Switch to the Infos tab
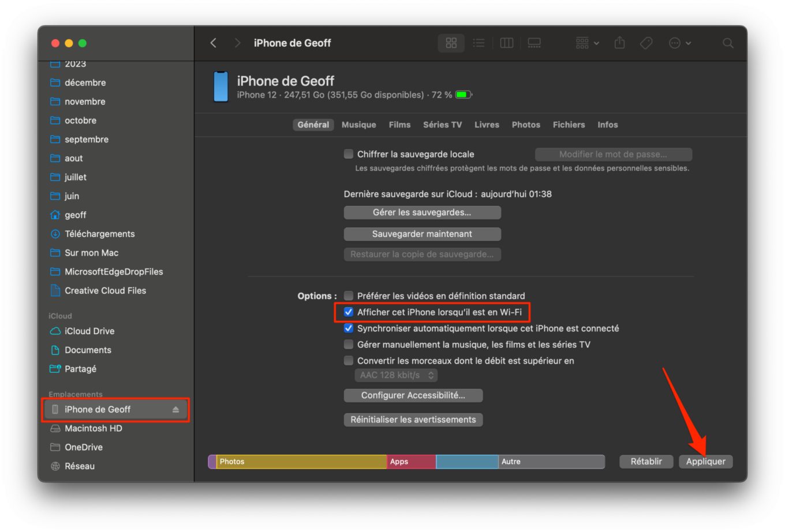This screenshot has width=785, height=532. pos(607,125)
